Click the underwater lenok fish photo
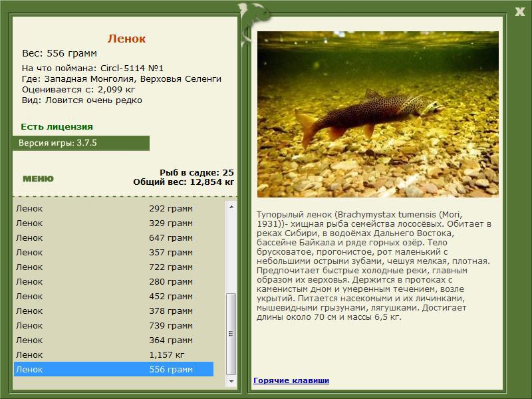Viewport: 532px width, 399px height. [x=378, y=114]
